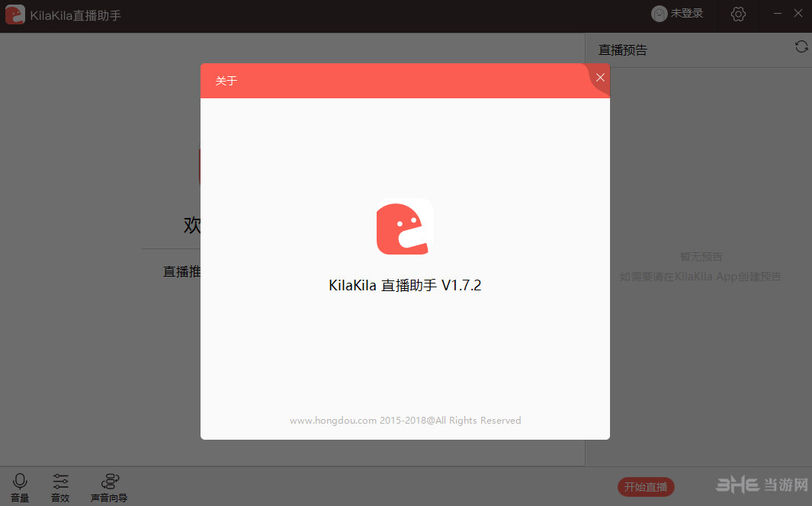Visit the www.hongdou.com link
The image size is (812, 506).
coord(333,420)
